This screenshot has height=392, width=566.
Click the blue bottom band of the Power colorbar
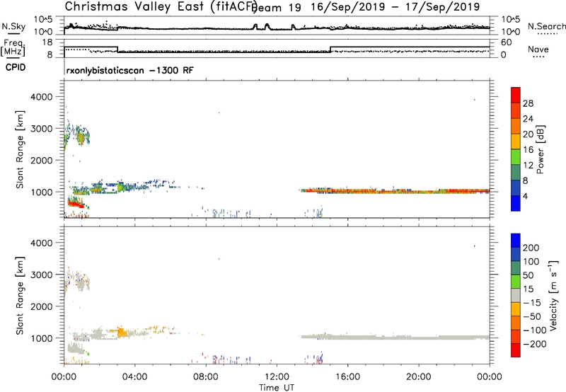(516, 203)
